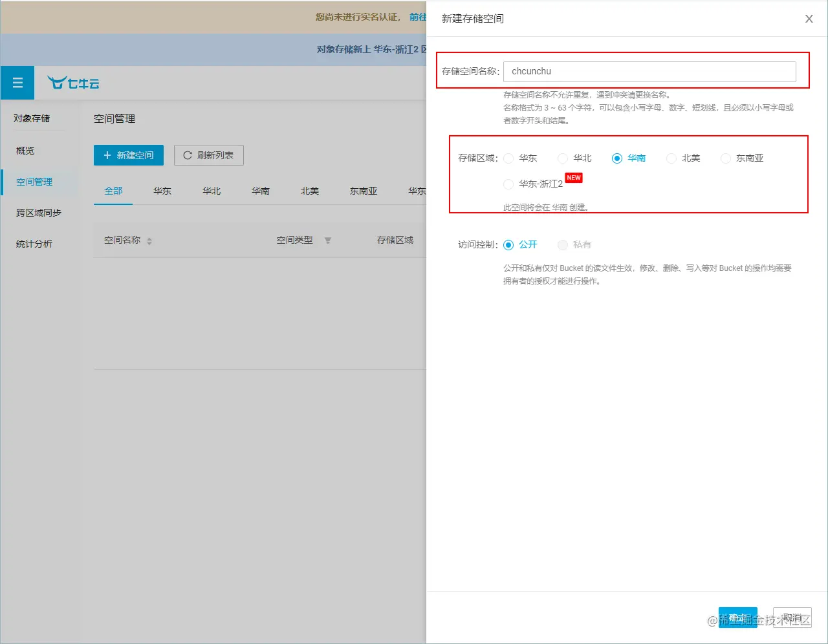Switch to the 北美 region tab

coord(310,191)
